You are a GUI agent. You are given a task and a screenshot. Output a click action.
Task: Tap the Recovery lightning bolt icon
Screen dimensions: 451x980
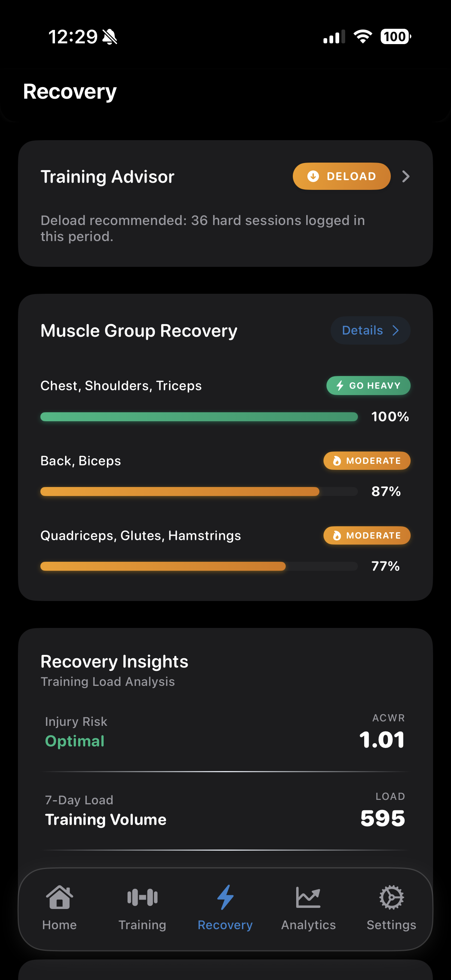click(x=225, y=897)
